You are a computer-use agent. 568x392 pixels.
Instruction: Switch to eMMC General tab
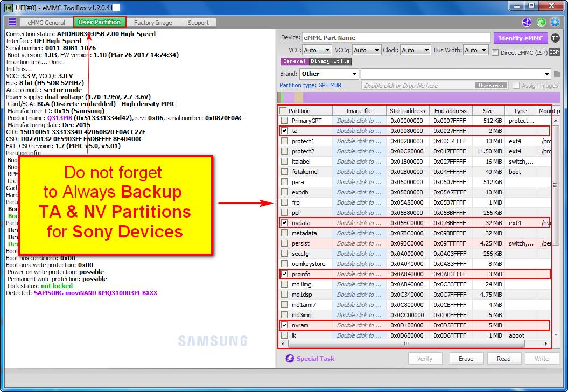(46, 23)
